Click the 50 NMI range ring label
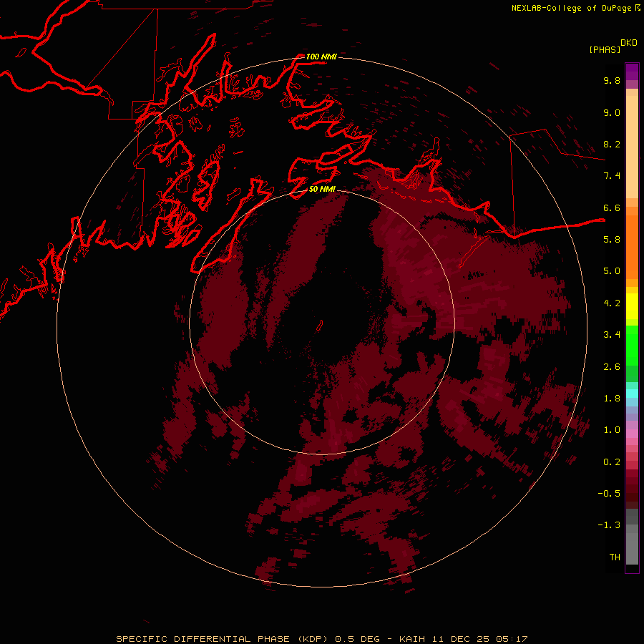The width and height of the screenshot is (644, 644). 322,189
